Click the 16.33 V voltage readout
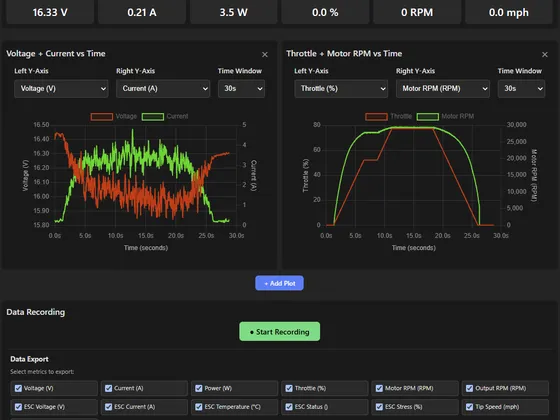The width and height of the screenshot is (560, 420). (x=50, y=12)
